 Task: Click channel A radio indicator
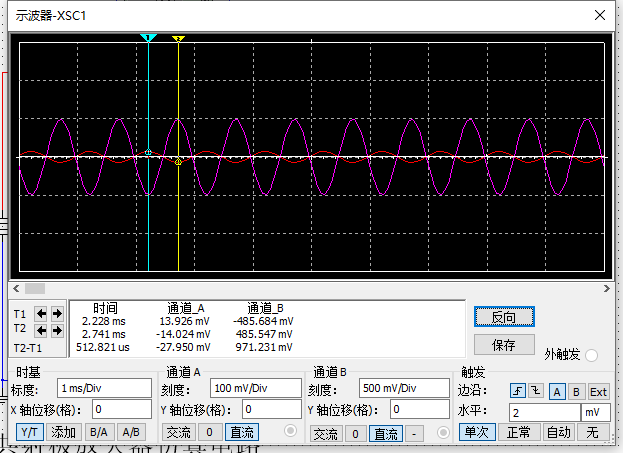pos(290,430)
